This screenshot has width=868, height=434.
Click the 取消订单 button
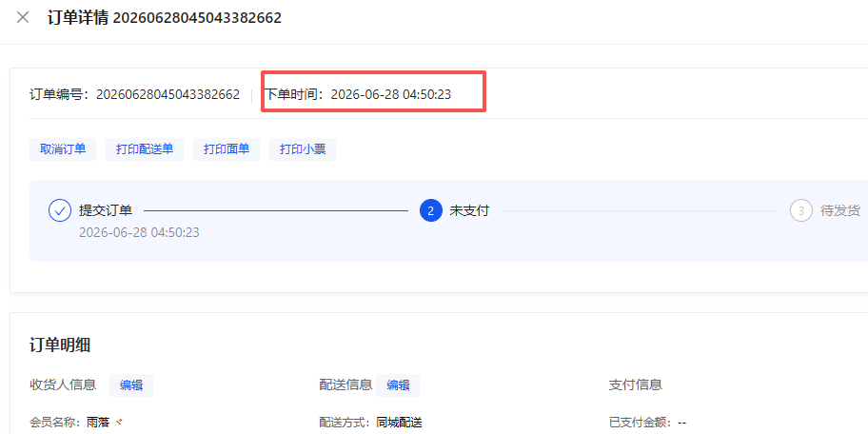(x=63, y=148)
